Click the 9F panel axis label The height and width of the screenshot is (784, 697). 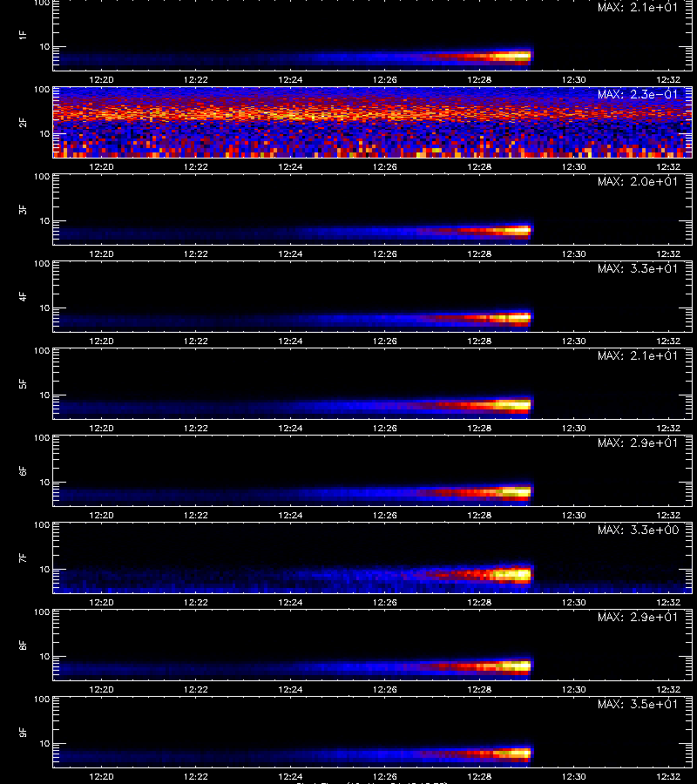point(23,732)
